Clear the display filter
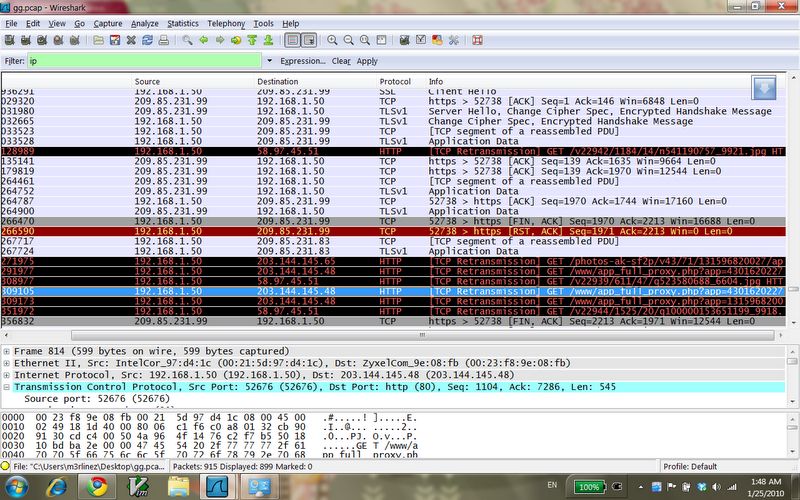Image resolution: width=800 pixels, height=500 pixels. point(341,61)
